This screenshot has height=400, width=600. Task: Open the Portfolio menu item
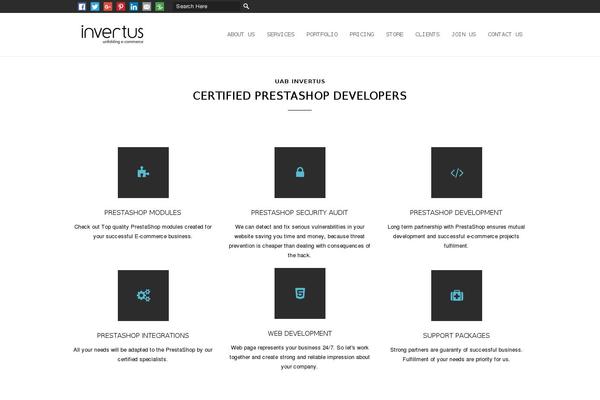click(x=322, y=34)
